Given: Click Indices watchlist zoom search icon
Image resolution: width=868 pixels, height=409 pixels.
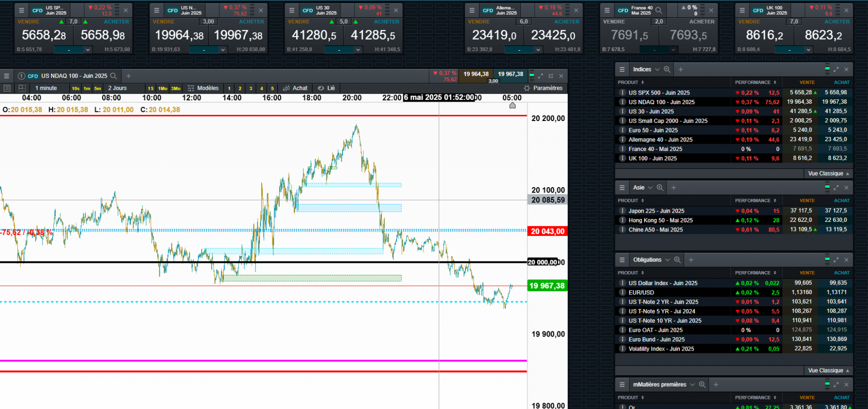Looking at the screenshot, I should (667, 69).
